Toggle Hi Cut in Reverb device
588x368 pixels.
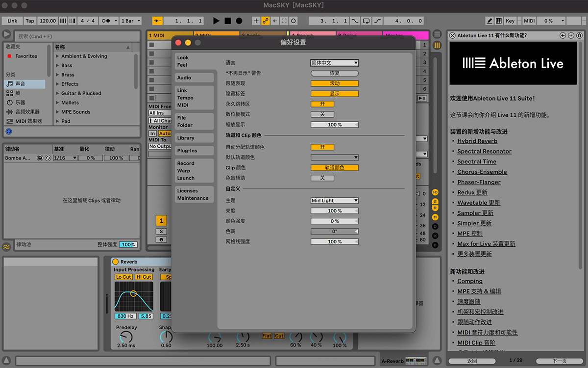click(x=144, y=277)
